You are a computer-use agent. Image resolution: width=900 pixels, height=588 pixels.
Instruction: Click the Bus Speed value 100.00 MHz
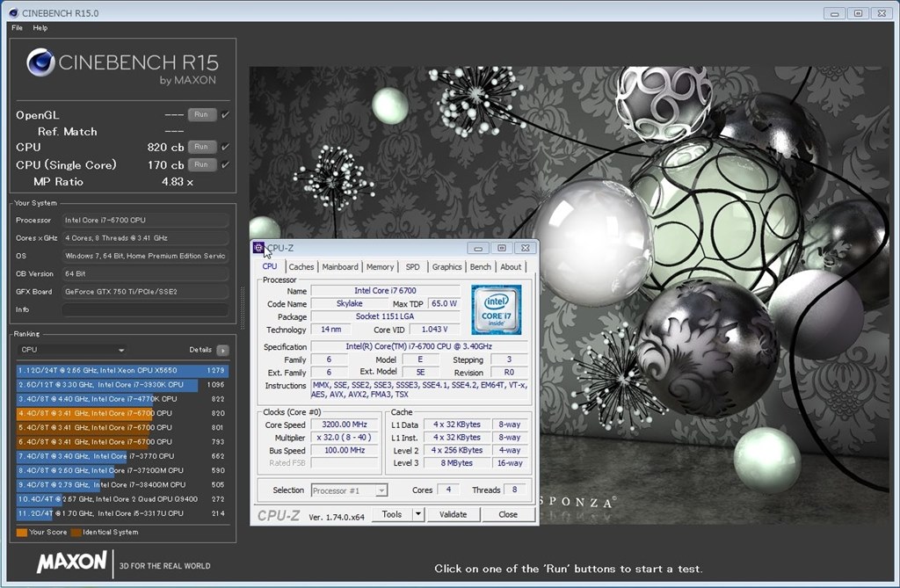(345, 450)
